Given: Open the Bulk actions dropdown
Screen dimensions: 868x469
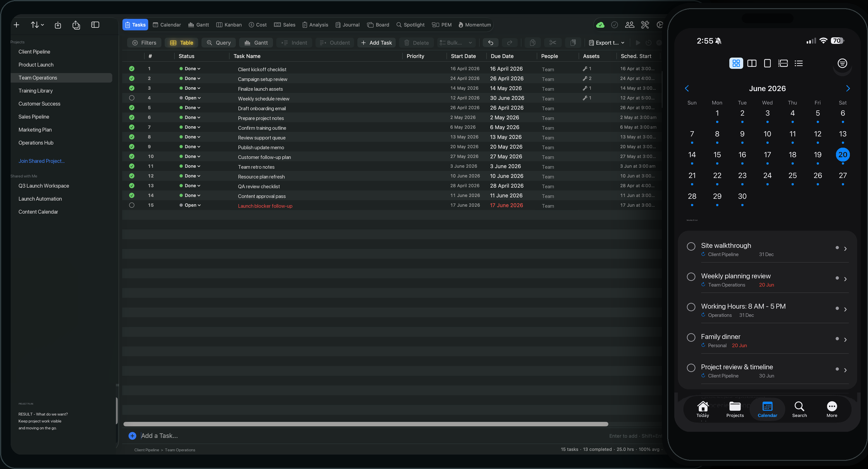Looking at the screenshot, I should point(456,43).
